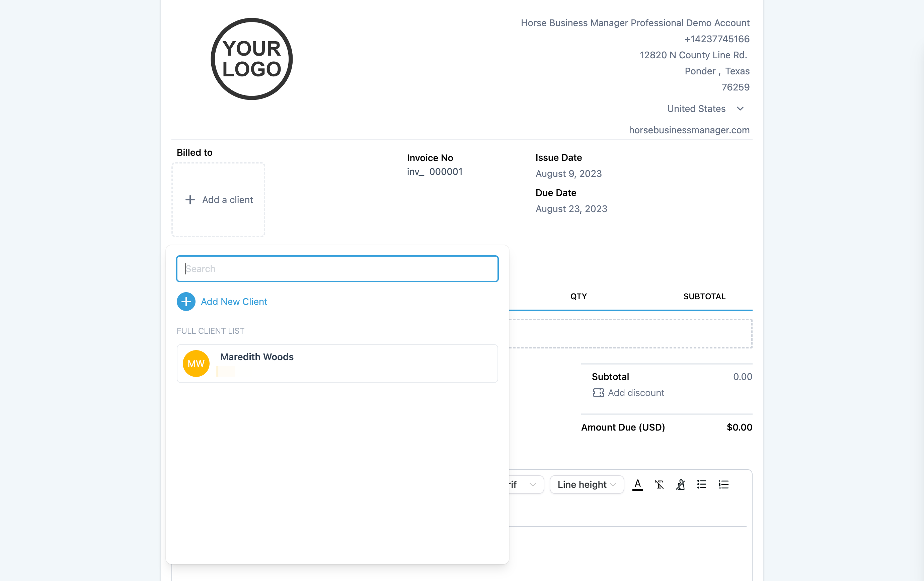The height and width of the screenshot is (581, 924).
Task: Click Add discount link
Action: (x=636, y=392)
